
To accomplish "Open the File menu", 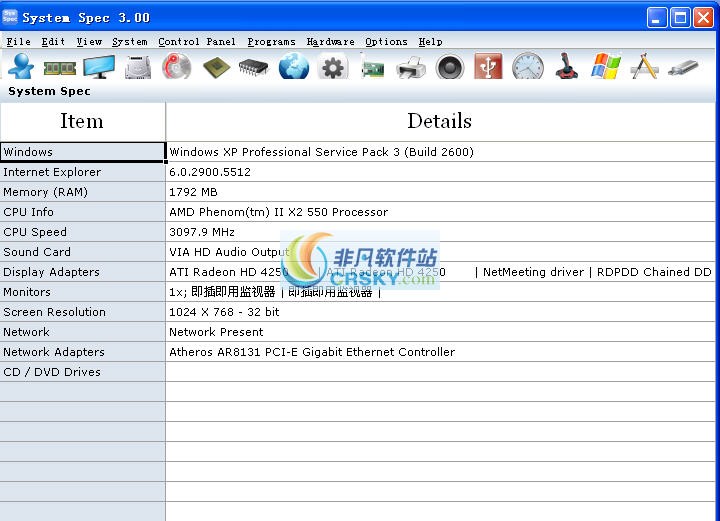I will click(x=18, y=42).
